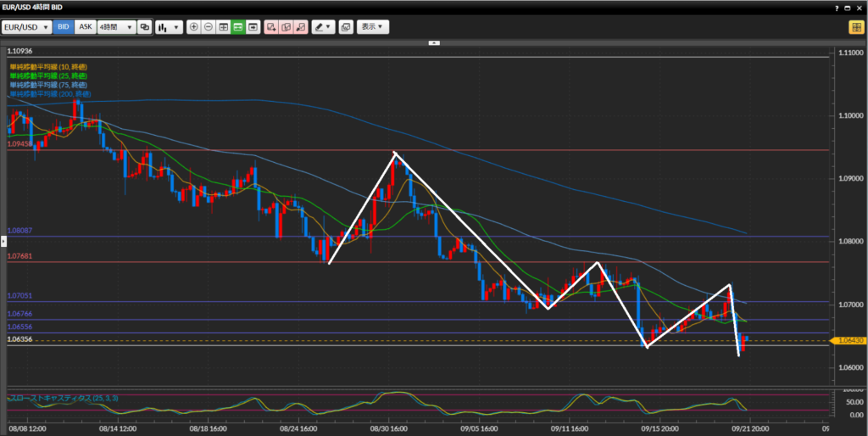Click the link charts icon beside timeframe
Image resolution: width=868 pixels, height=436 pixels.
[145, 27]
